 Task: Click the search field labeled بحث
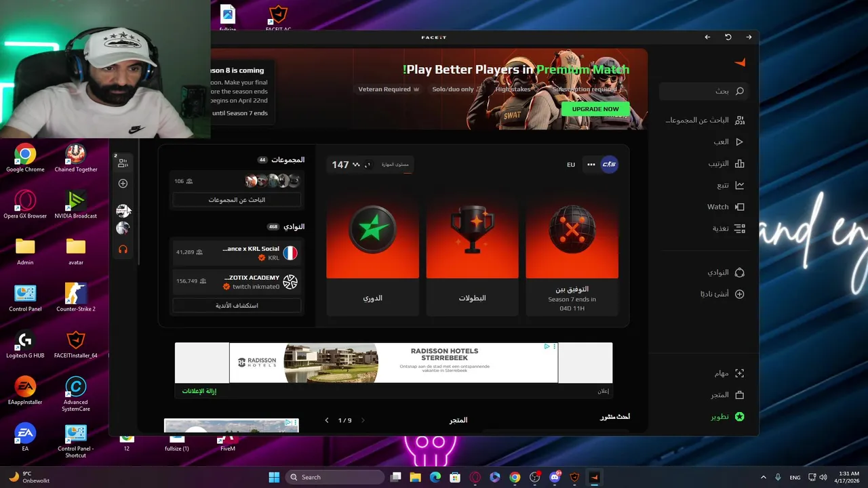(704, 91)
